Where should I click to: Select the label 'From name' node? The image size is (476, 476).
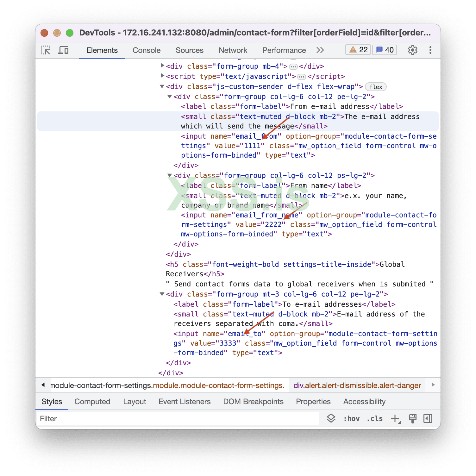coord(271,185)
